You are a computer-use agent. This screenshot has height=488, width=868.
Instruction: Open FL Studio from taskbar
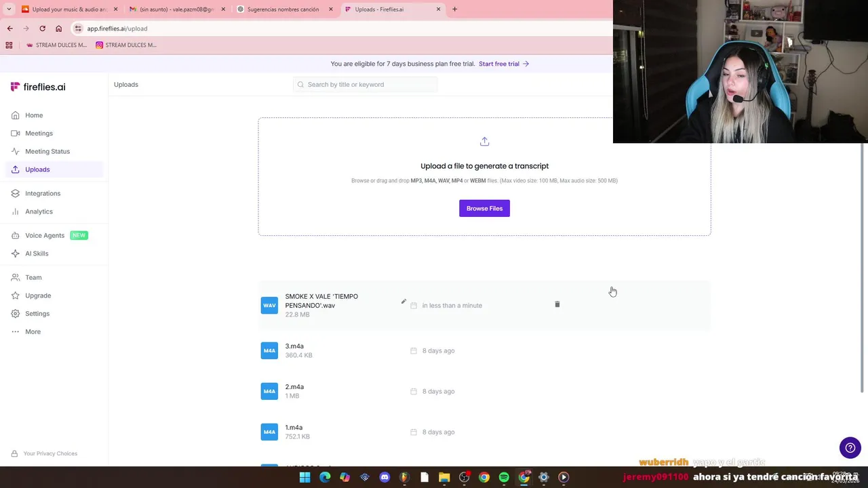404,477
